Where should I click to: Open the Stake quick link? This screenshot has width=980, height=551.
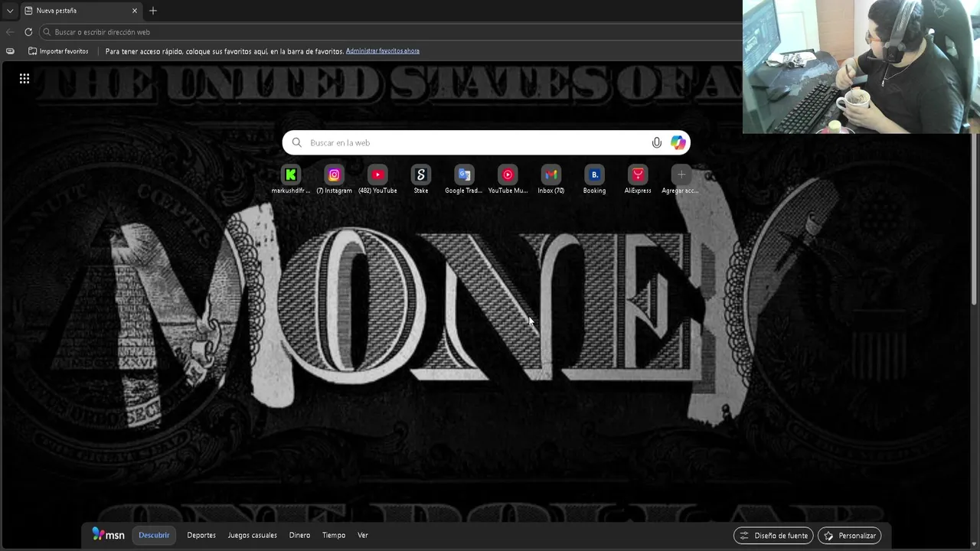coord(421,181)
